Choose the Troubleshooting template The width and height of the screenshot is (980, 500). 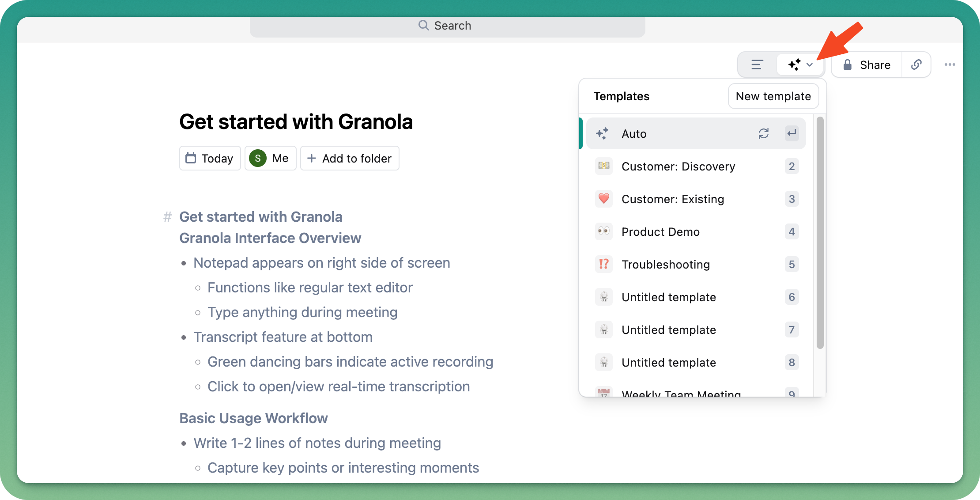click(665, 265)
